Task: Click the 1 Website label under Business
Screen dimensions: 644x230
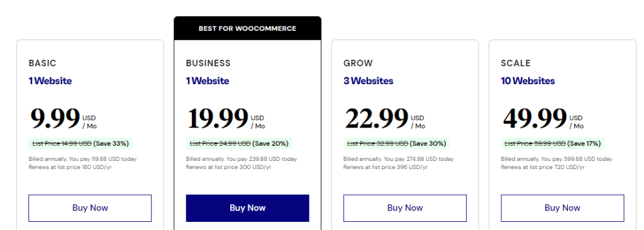Action: (x=208, y=81)
